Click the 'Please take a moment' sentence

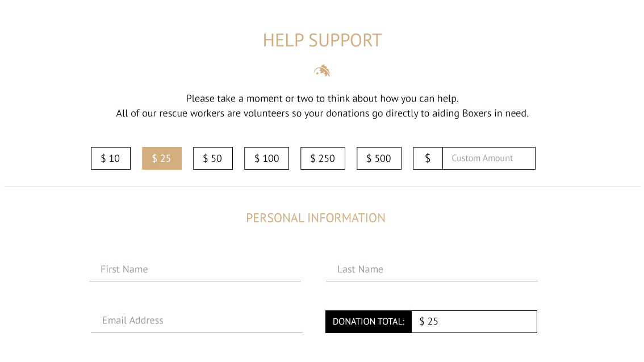(x=322, y=99)
